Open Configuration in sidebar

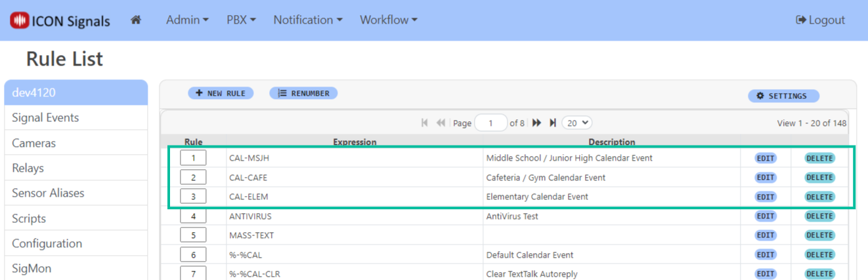(x=76, y=243)
